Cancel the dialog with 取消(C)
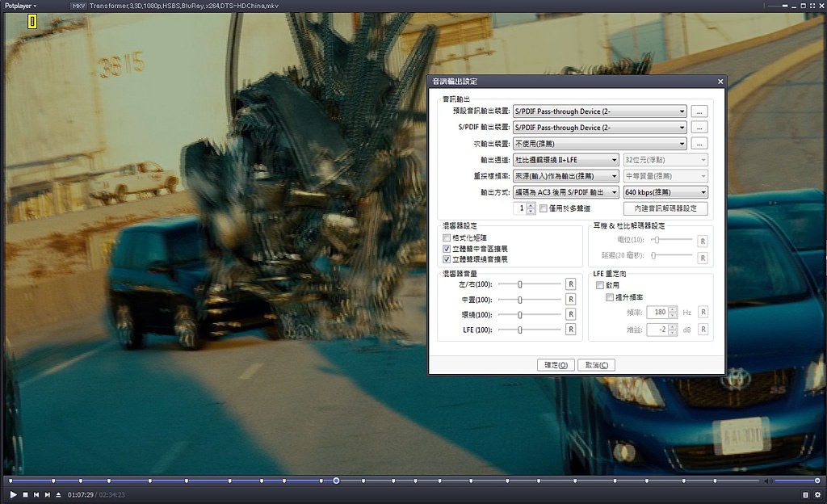Screen dimensions: 827x504 [x=597, y=365]
